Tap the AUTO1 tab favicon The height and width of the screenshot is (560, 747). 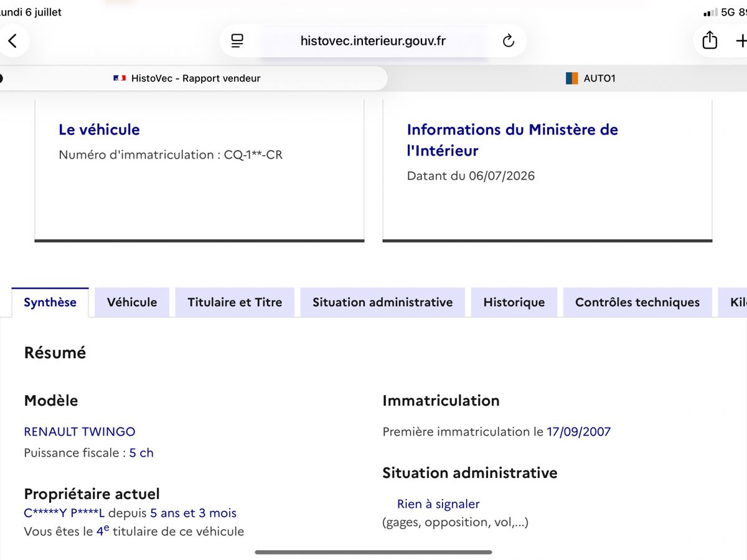pos(572,78)
